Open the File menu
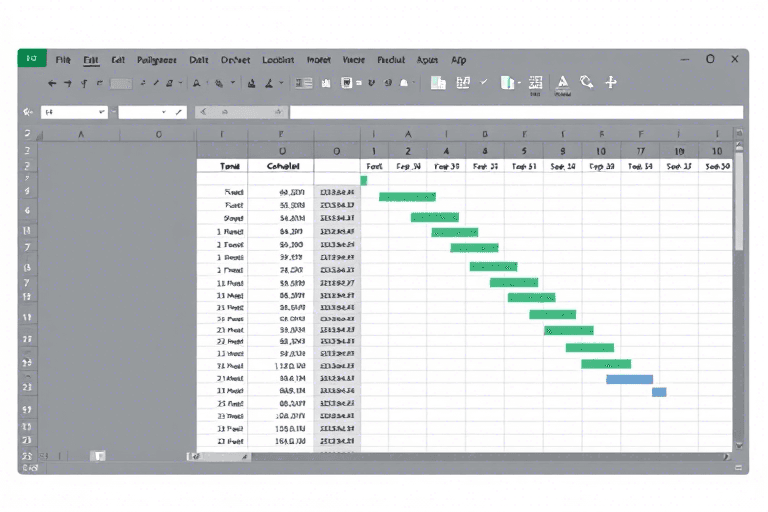The width and height of the screenshot is (768, 512). [x=64, y=60]
